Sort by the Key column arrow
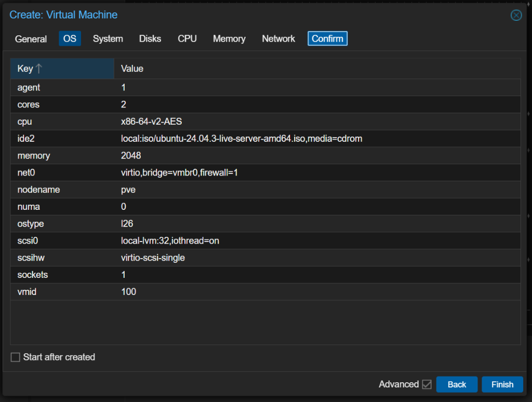Screen dimensions: 532x402 [38, 69]
